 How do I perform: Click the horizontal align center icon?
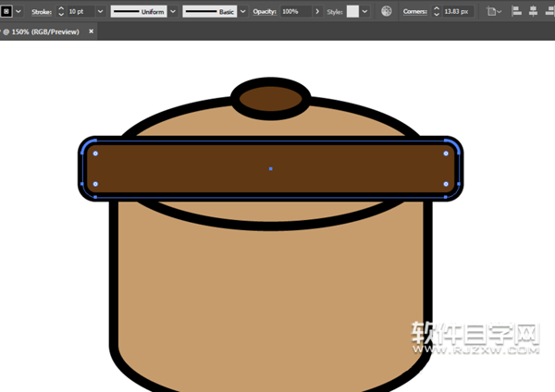tap(535, 11)
